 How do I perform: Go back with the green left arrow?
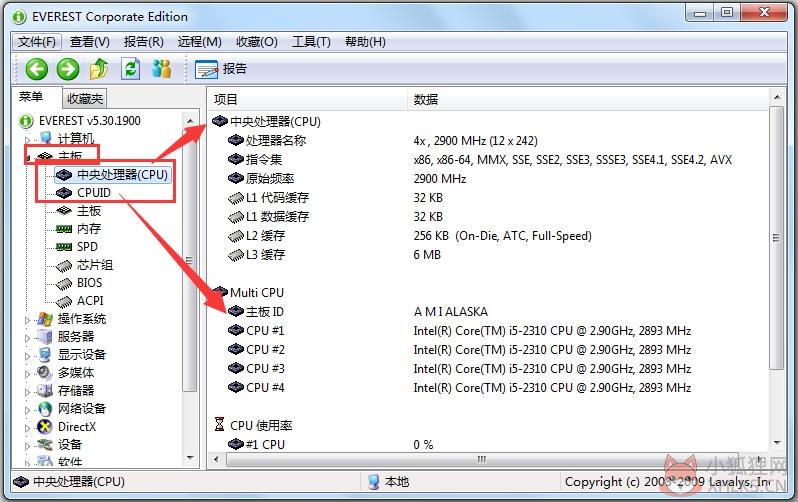tap(37, 68)
